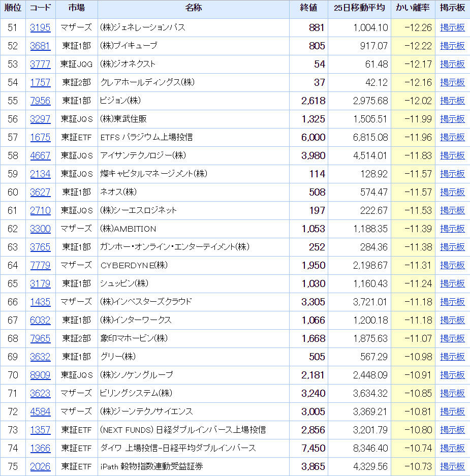Open 掲示板 in AMBITION row

(x=452, y=229)
